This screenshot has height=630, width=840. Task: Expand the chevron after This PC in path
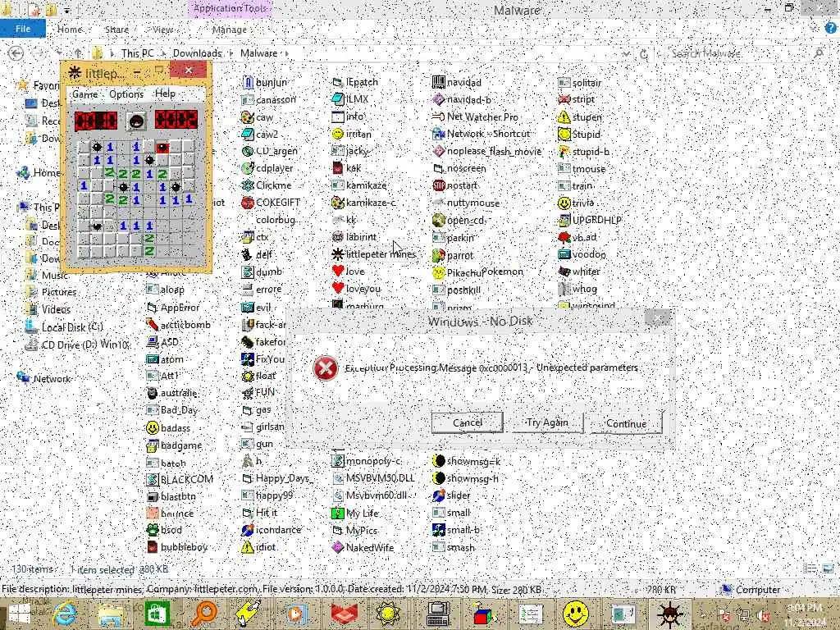[x=163, y=53]
